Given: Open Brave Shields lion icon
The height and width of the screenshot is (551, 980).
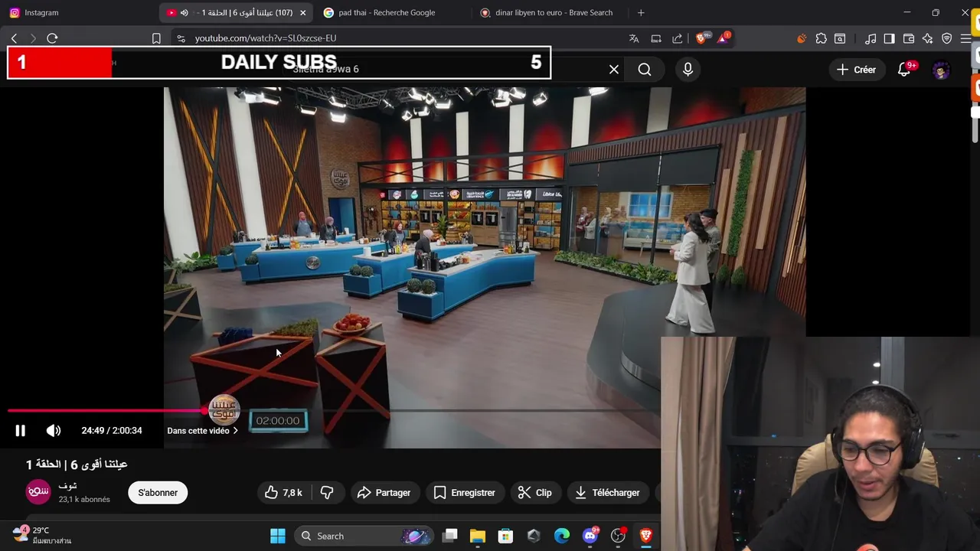Looking at the screenshot, I should (x=701, y=38).
